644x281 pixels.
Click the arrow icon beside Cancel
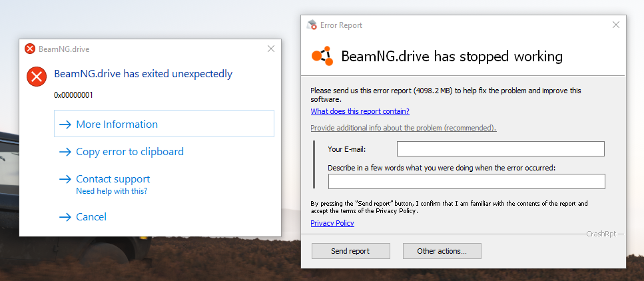pyautogui.click(x=65, y=217)
